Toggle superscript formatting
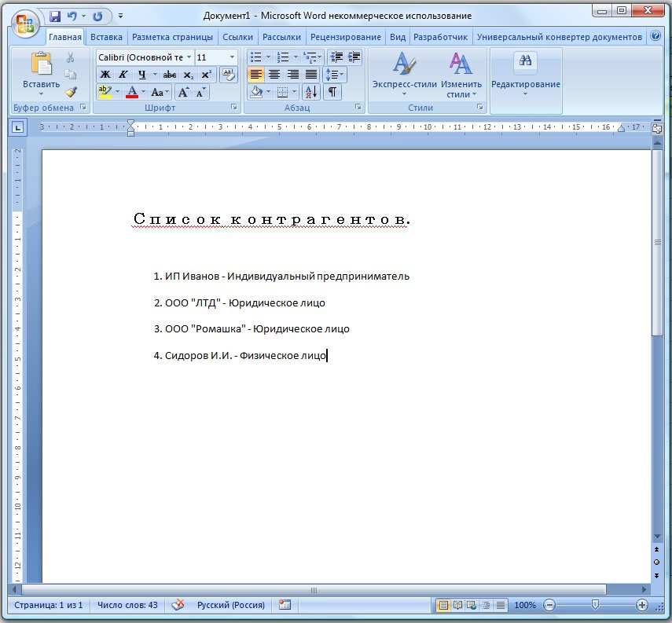The height and width of the screenshot is (623, 672). coord(206,75)
